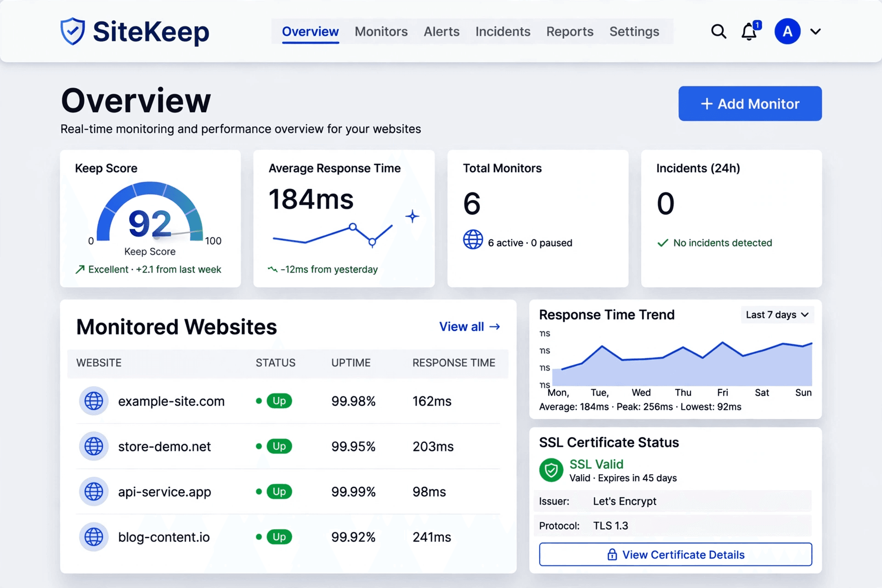Click the sparkle icon in Average Response Time
Viewport: 882px width, 588px height.
pos(412,216)
